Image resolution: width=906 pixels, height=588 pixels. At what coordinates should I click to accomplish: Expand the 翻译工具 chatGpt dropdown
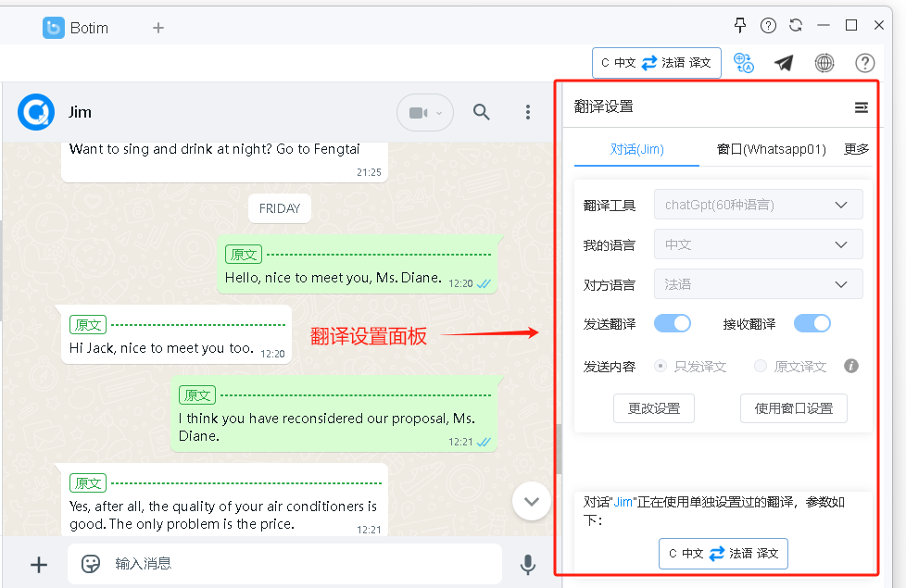[x=758, y=205]
